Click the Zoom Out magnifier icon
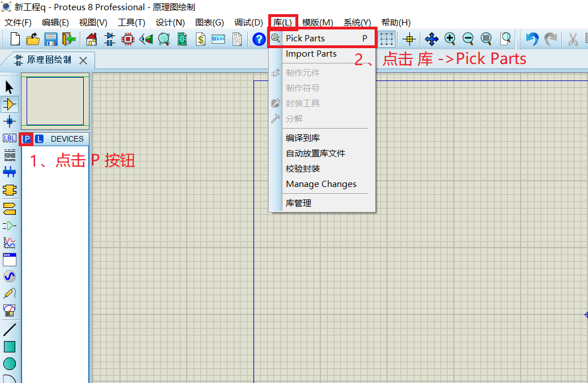Viewport: 588px width, 383px height. click(x=468, y=39)
